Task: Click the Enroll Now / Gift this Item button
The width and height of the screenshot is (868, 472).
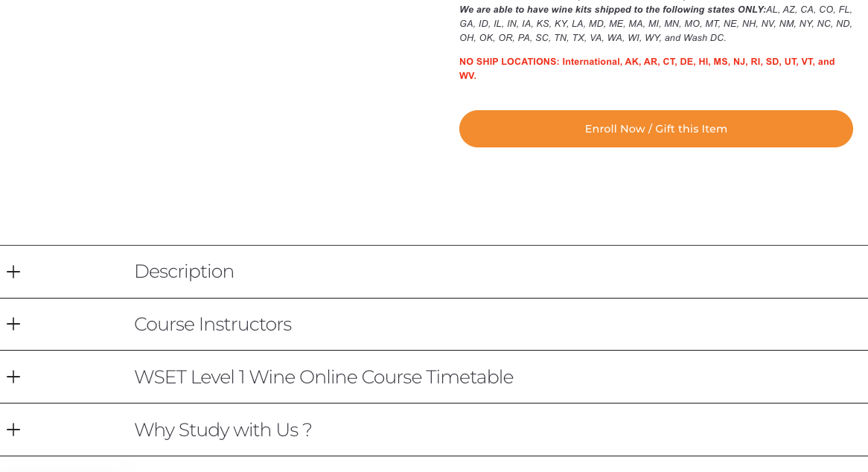Action: point(656,129)
